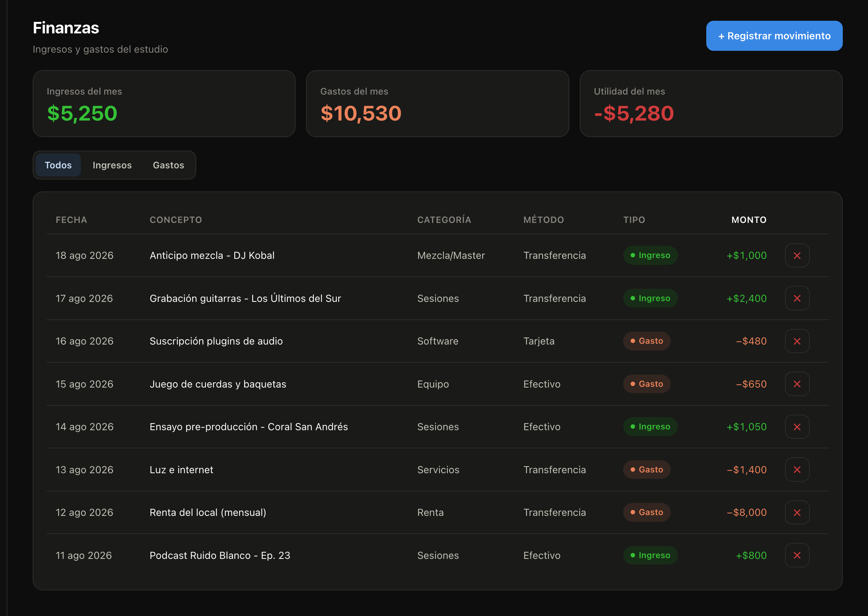Click the Ingreso badge for DJ Kobal

pyautogui.click(x=650, y=255)
